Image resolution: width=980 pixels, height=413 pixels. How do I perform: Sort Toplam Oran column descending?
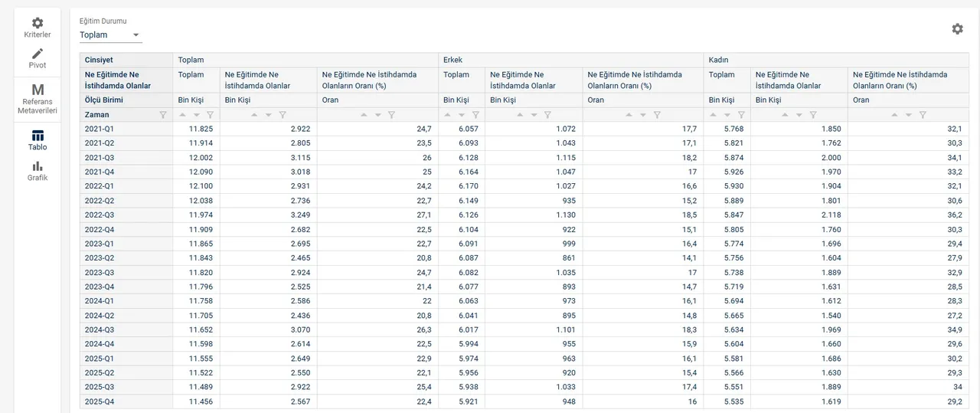pos(377,115)
